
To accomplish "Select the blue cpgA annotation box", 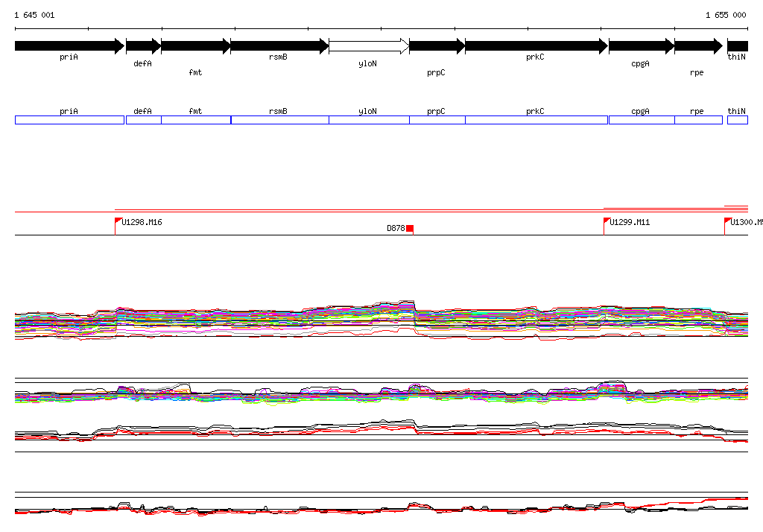I will (x=642, y=120).
